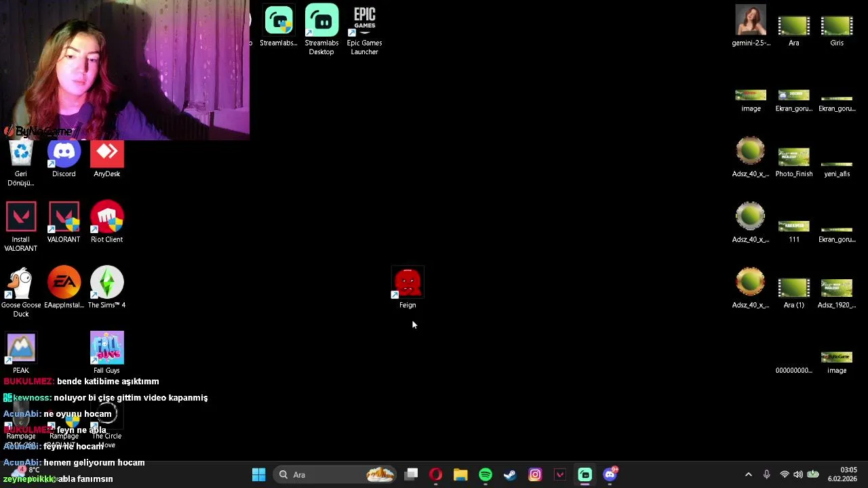The width and height of the screenshot is (868, 488).
Task: Open Steam from the taskbar
Action: coord(510,474)
